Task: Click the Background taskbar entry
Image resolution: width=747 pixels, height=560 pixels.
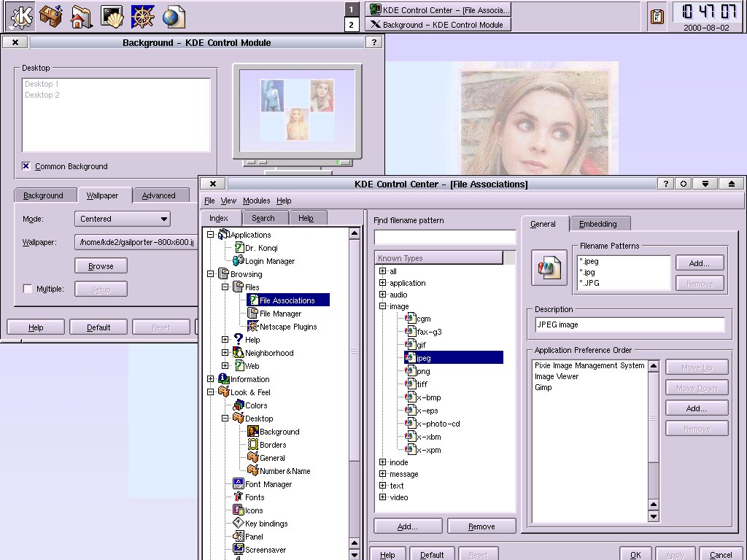Action: (x=438, y=25)
